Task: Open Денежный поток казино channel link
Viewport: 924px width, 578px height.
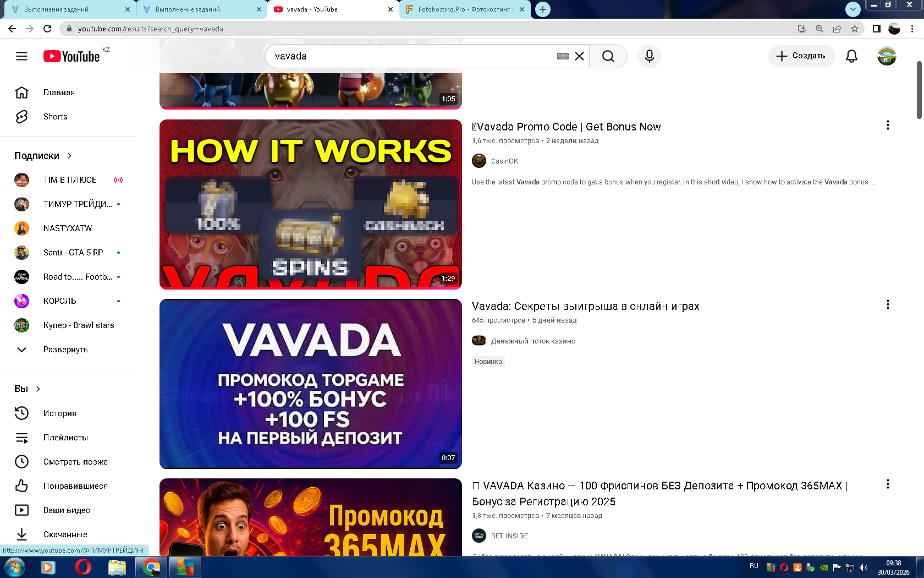Action: tap(533, 341)
